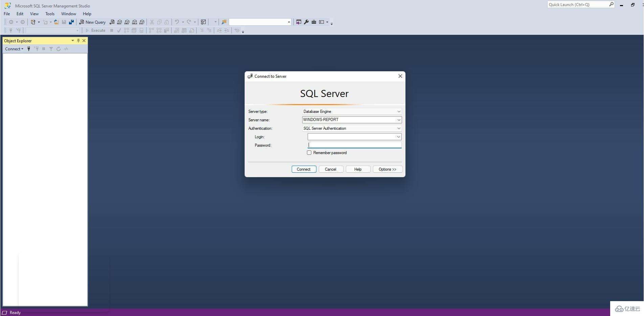Click the Options >> button
The image size is (644, 316).
tap(387, 169)
